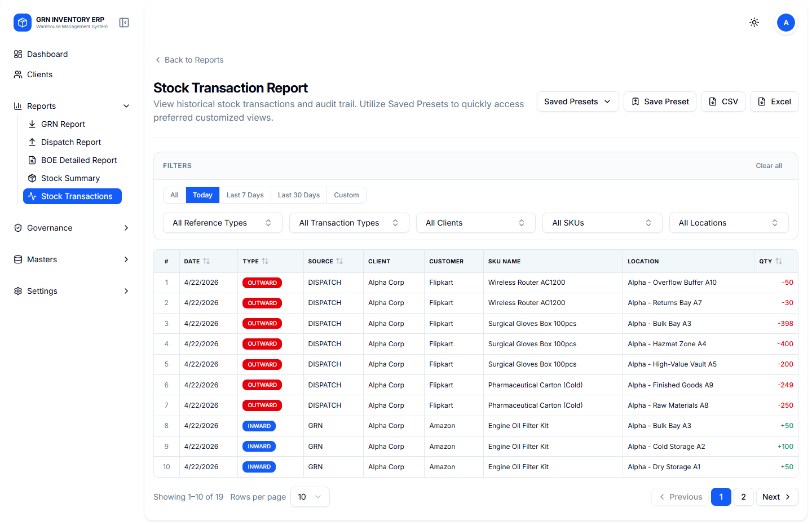Sort table by the Source column icon
Viewport: 812px width, 525px height.
click(339, 261)
